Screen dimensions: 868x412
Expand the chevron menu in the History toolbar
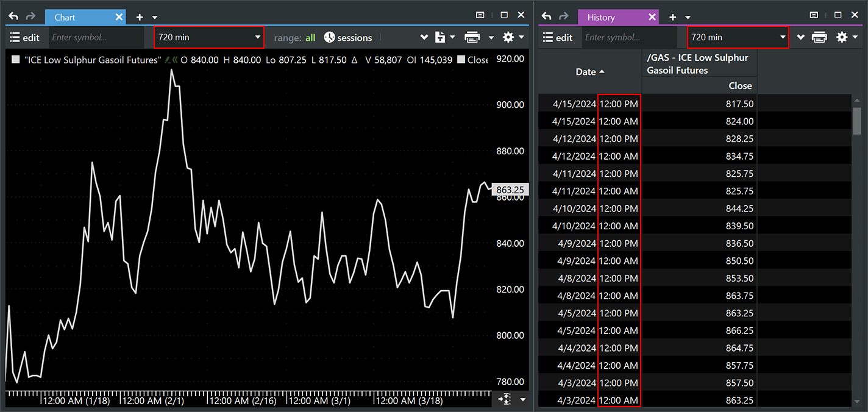pos(801,38)
